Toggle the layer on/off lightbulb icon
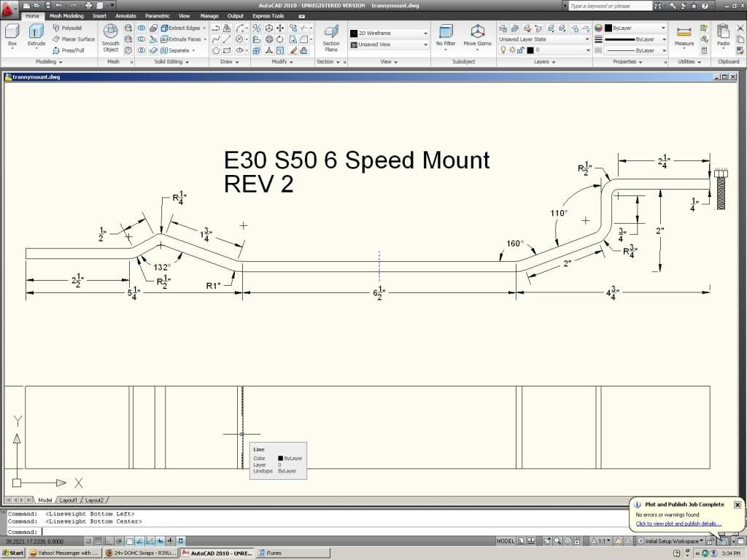 (x=503, y=50)
